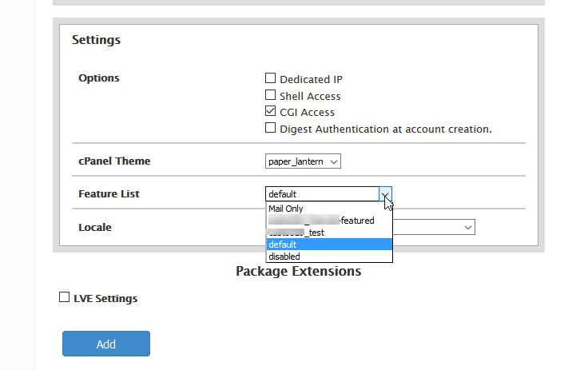This screenshot has width=588, height=370.
Task: Open the cPanel Theme paper_lantern dropdown
Action: pyautogui.click(x=303, y=161)
